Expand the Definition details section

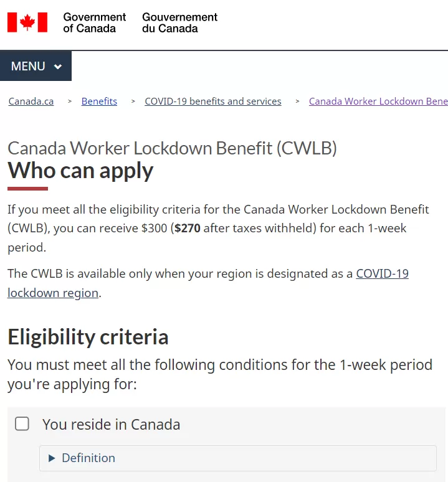[237, 458]
